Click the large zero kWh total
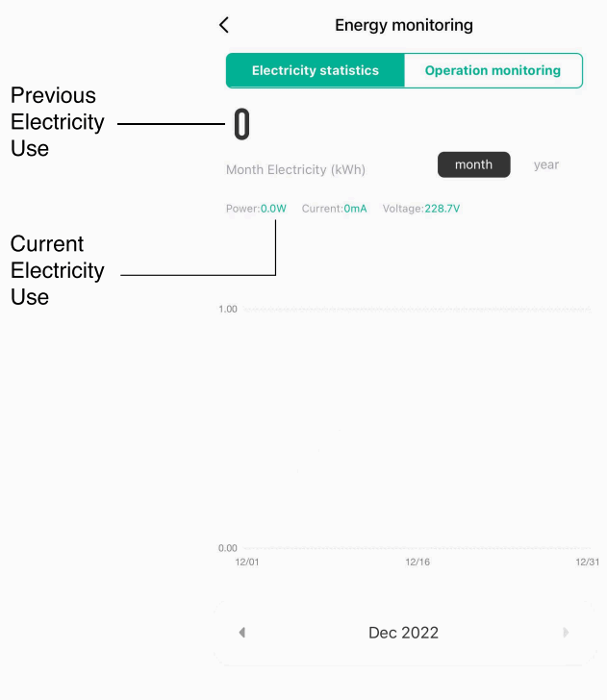Image resolution: width=607 pixels, height=700 pixels. point(241,124)
